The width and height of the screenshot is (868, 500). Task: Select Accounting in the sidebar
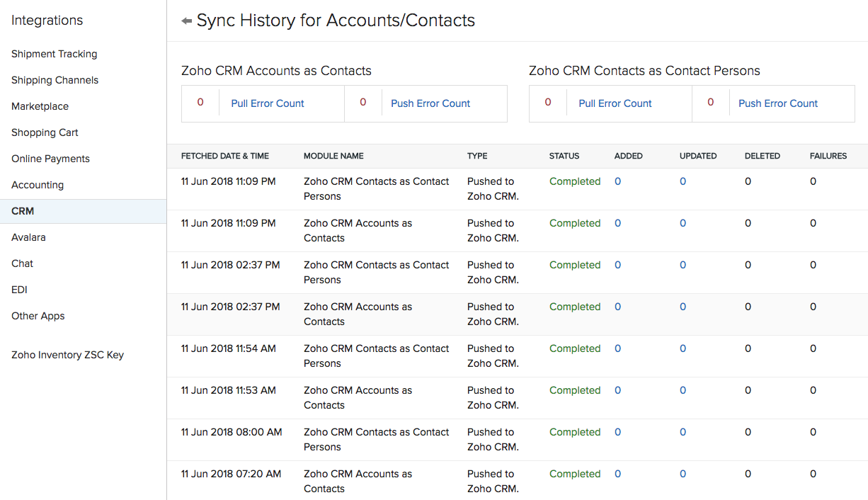tap(38, 185)
